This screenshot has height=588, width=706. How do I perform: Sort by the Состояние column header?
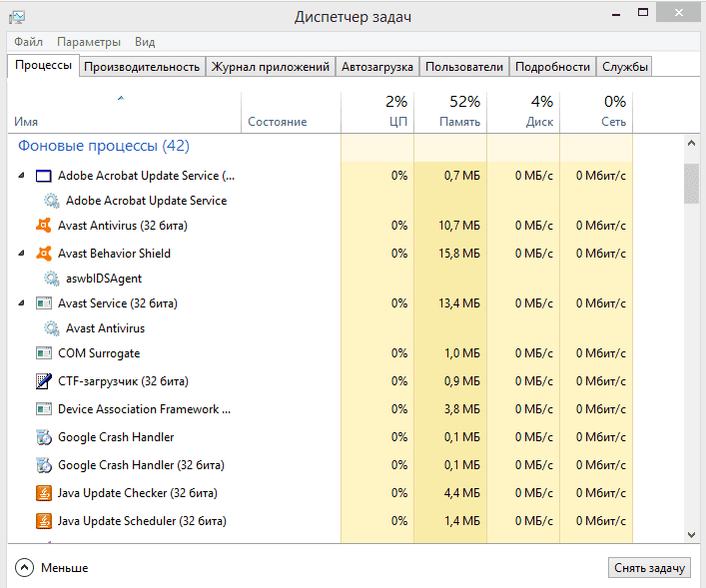click(x=291, y=113)
